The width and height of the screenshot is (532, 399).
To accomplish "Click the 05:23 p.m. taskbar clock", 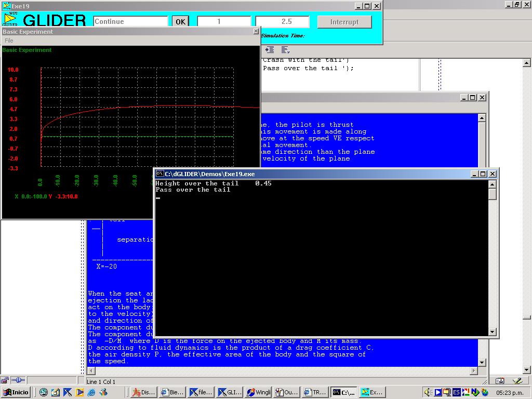I will (510, 393).
